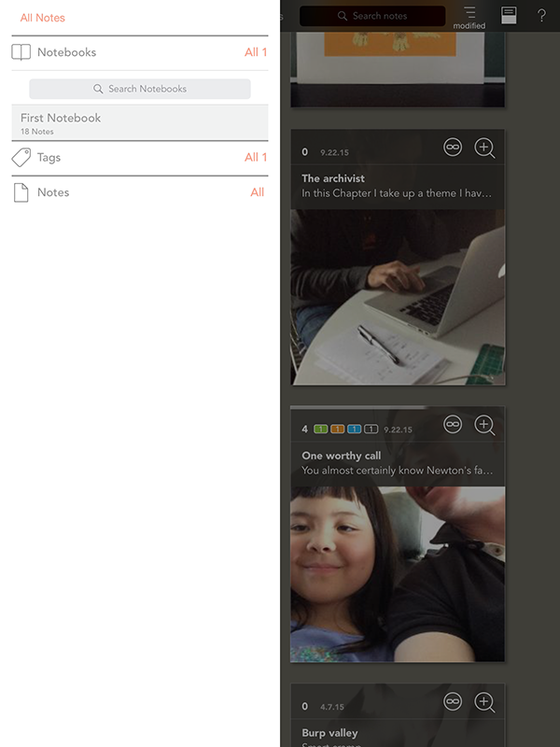
Task: Click 'You almost certainly know Newton's' preview
Action: coord(398,471)
